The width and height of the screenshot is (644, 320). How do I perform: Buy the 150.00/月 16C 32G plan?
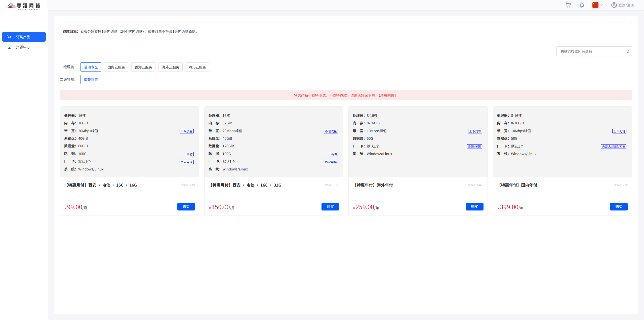(x=330, y=207)
